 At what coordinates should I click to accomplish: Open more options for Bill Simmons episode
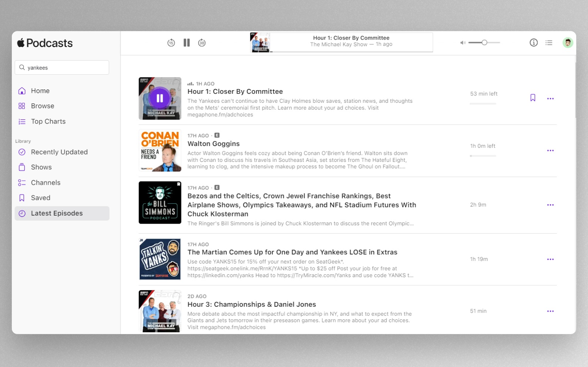(x=550, y=205)
